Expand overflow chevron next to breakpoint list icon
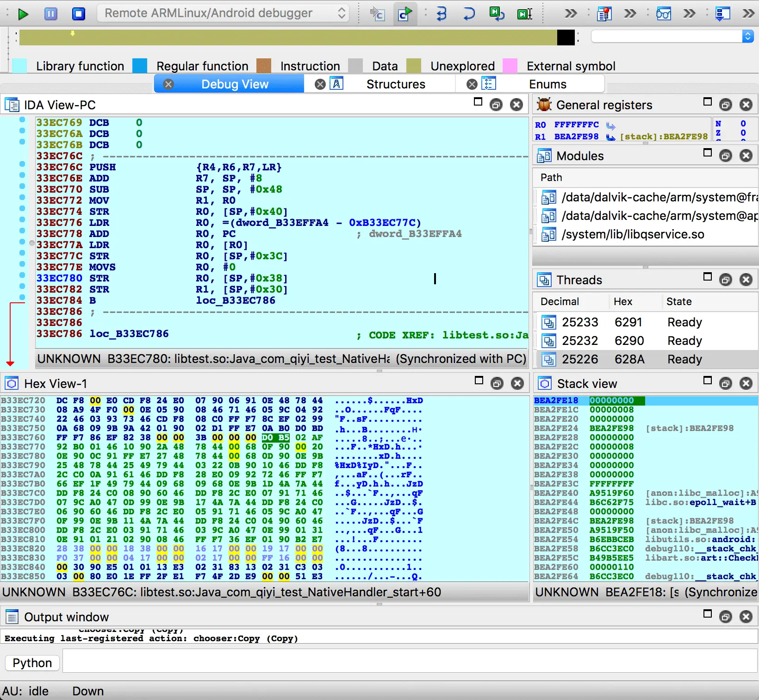Screen dimensions: 759x700 click(630, 14)
